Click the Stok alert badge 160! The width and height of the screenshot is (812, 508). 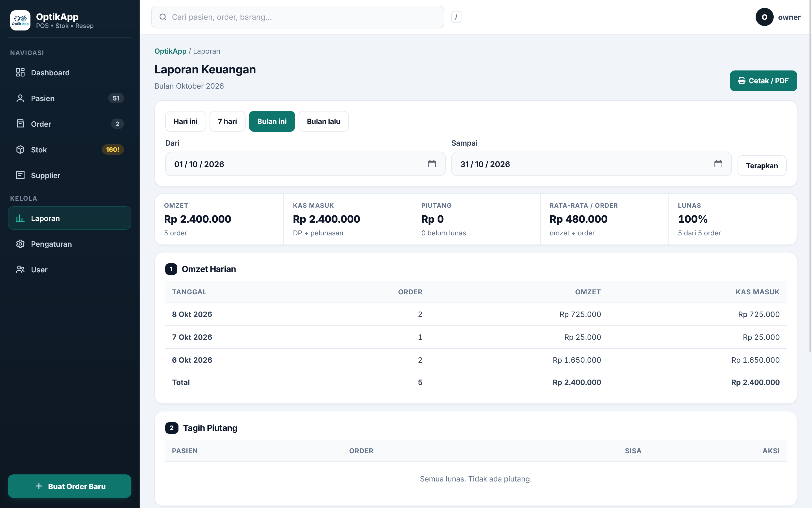click(x=113, y=150)
